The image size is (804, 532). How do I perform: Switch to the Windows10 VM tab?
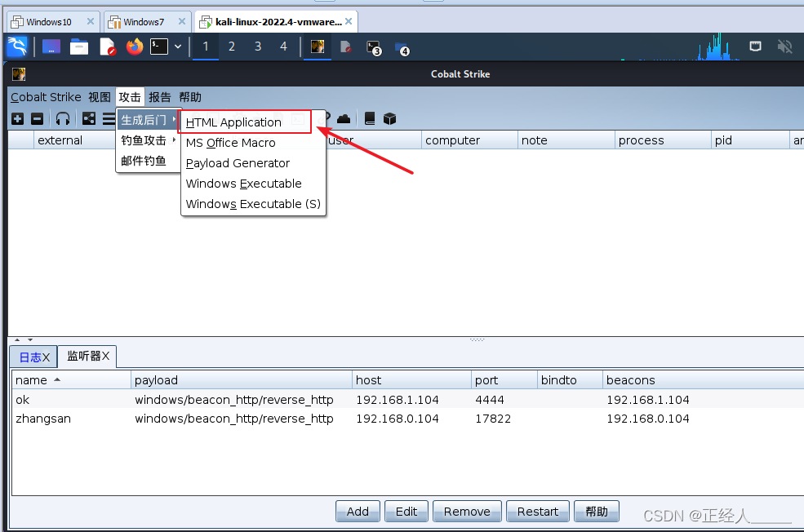[48, 22]
